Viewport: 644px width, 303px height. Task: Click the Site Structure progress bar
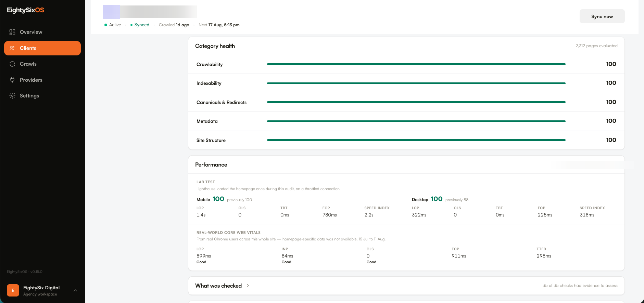(x=416, y=140)
